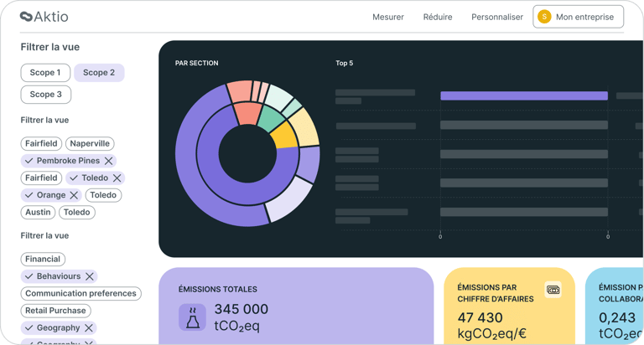Remove the Pembroke Pines filter with its X

click(108, 161)
